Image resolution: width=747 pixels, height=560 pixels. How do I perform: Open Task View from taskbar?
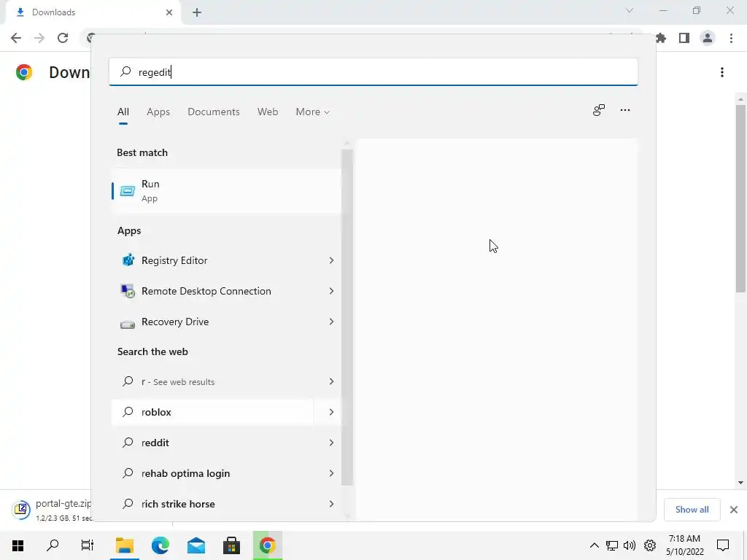(88, 545)
